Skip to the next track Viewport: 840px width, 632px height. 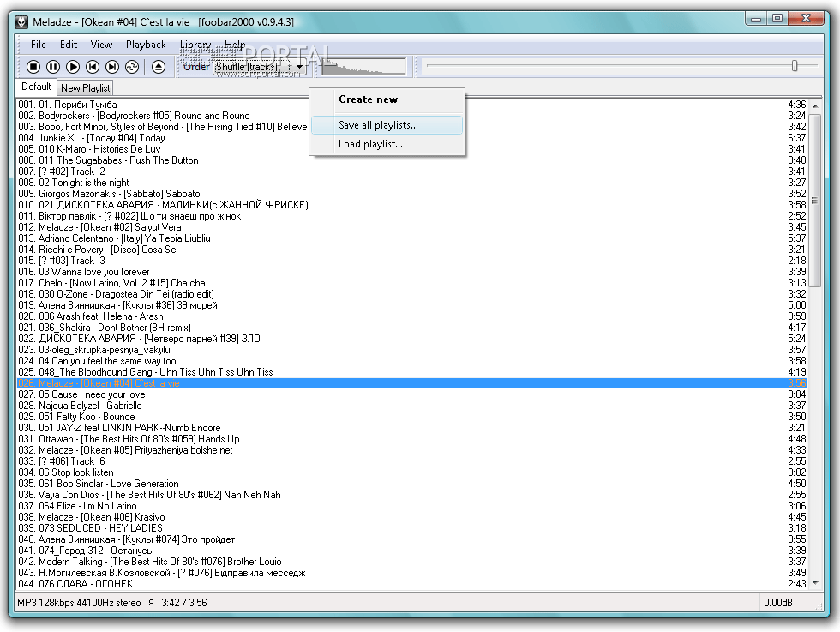(112, 67)
